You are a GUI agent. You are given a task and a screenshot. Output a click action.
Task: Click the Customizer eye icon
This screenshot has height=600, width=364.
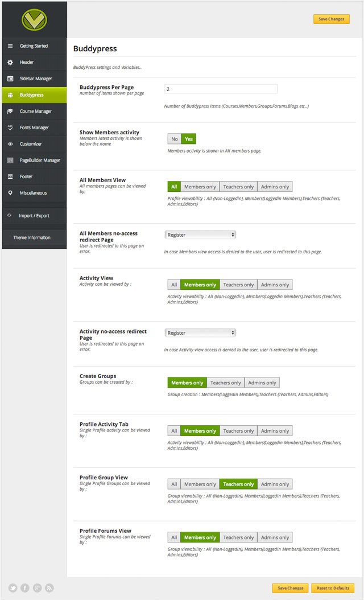10,144
